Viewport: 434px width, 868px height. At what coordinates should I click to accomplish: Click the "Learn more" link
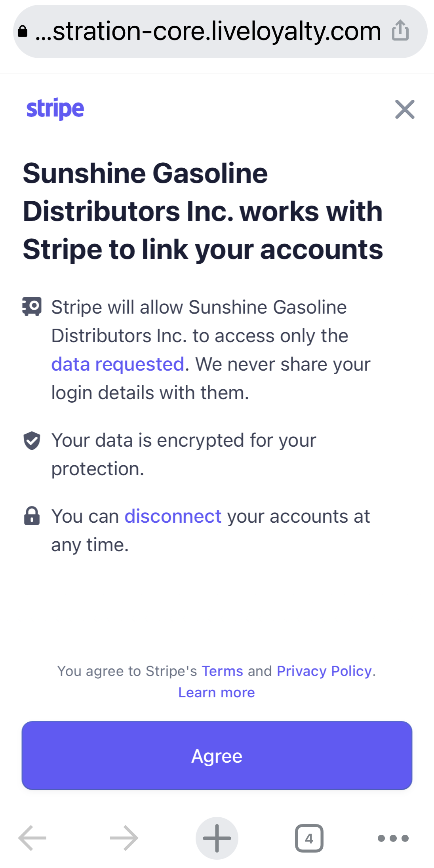[x=217, y=693]
